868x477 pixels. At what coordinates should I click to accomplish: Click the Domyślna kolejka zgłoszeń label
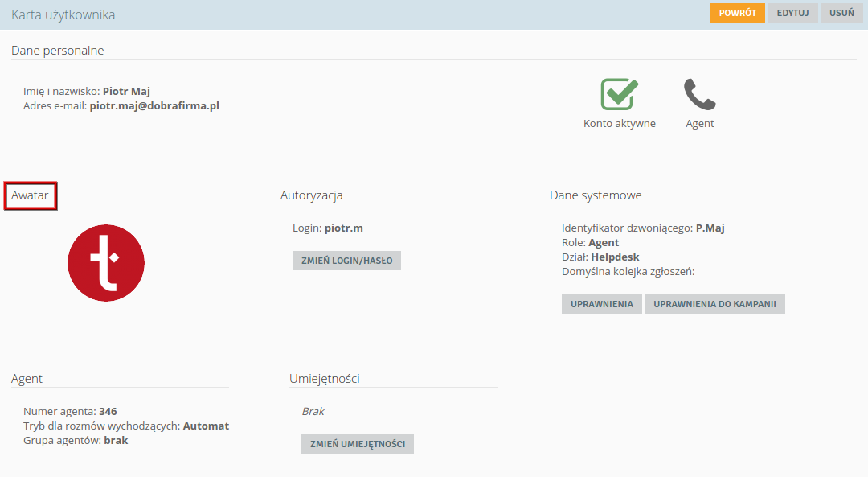[628, 271]
